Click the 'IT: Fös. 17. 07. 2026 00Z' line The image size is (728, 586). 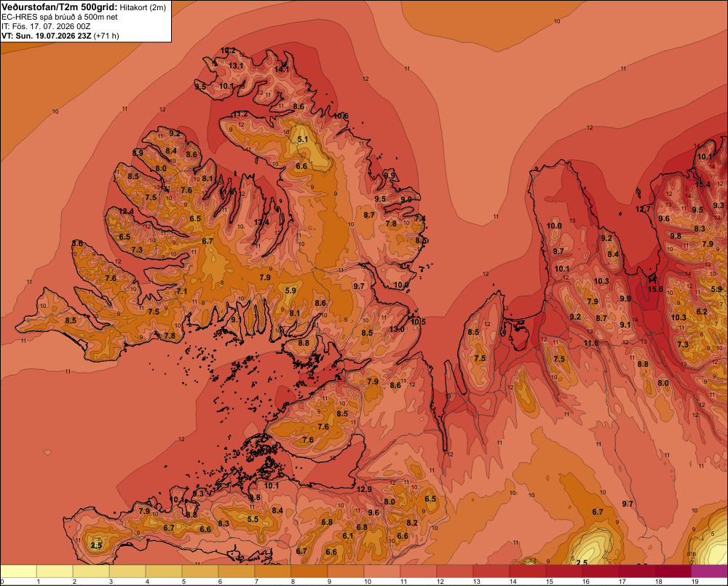click(44, 26)
